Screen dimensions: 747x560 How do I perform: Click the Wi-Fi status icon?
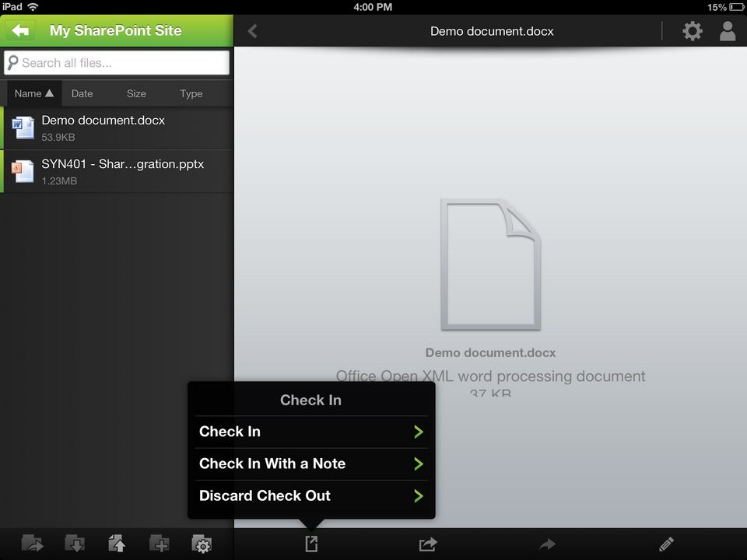[x=33, y=7]
